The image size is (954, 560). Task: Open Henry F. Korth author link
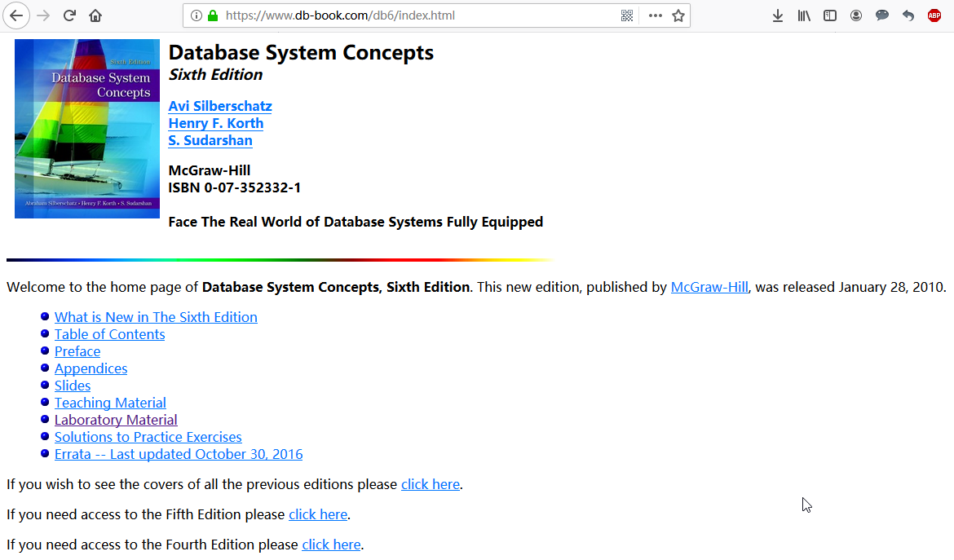pos(216,123)
